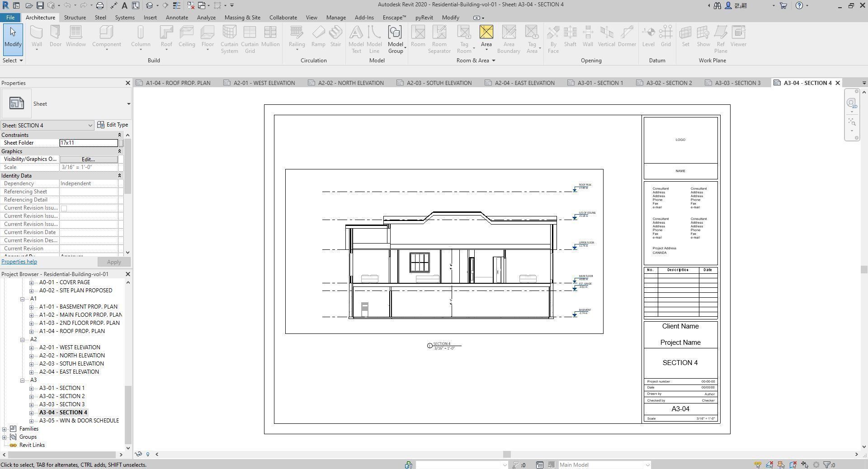Viewport: 868px width, 469px height.
Task: Collapse the A2 sheet group
Action: (x=22, y=339)
